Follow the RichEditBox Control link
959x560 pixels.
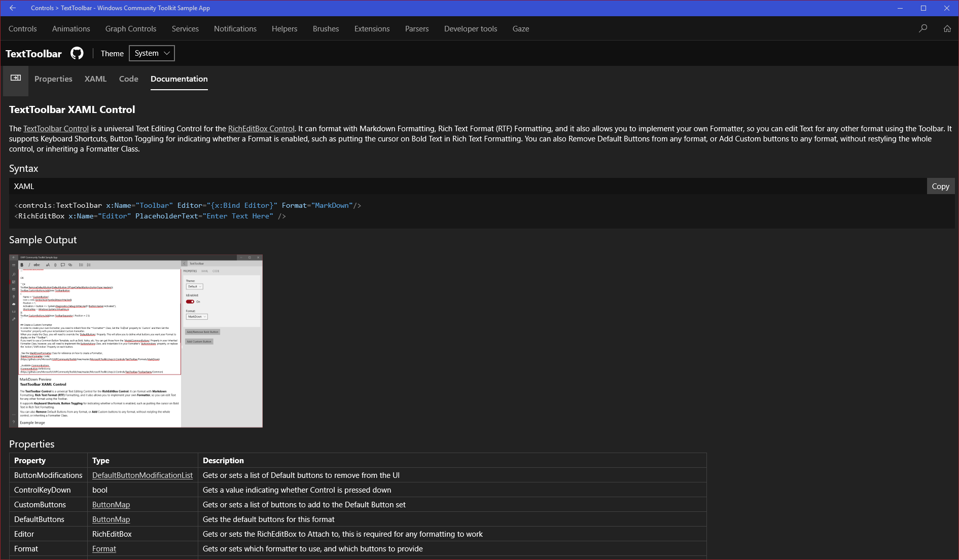(x=261, y=129)
